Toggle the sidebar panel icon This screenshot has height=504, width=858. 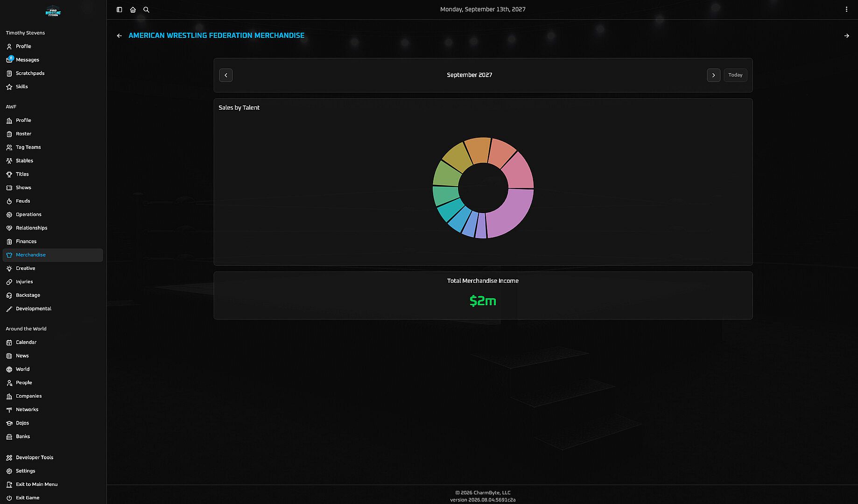120,9
